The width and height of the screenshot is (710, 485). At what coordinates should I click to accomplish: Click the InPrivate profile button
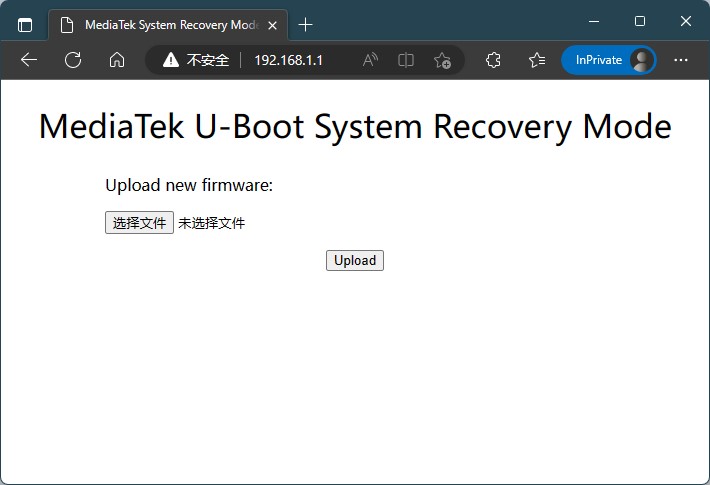coord(609,60)
